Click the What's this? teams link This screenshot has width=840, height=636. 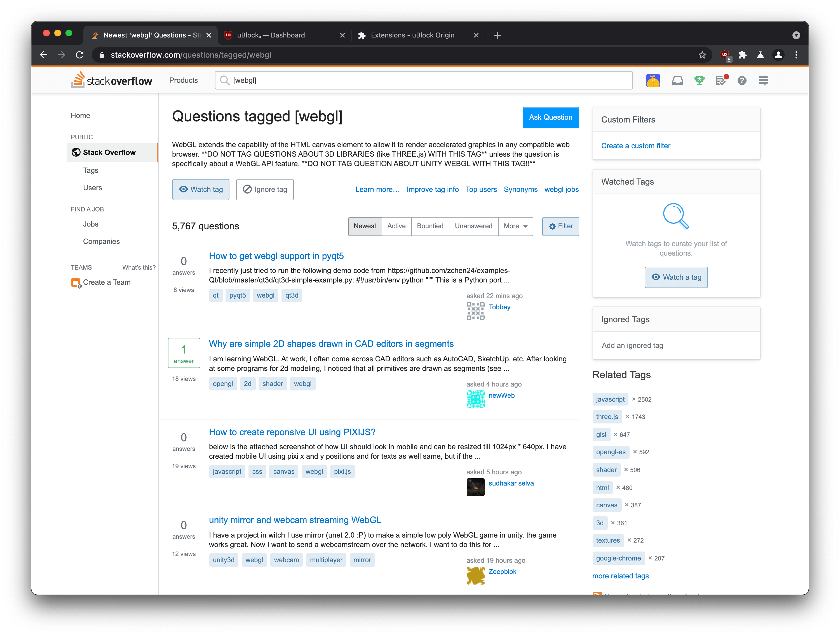(x=139, y=268)
